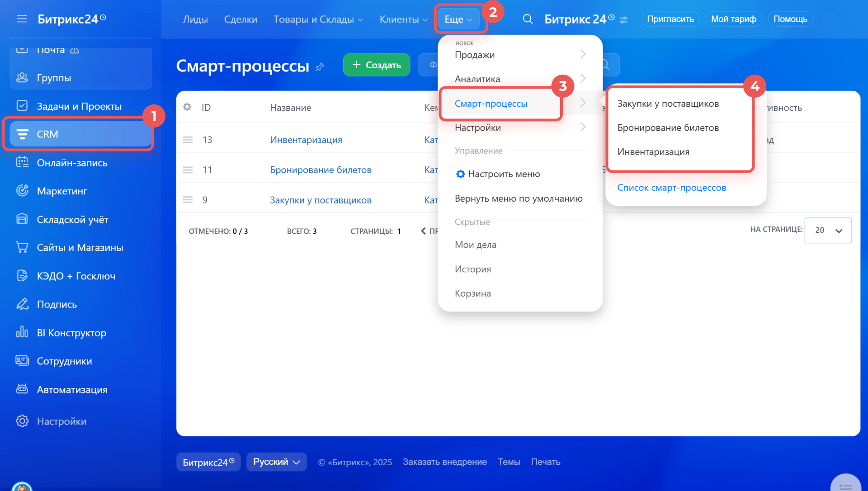Image resolution: width=868 pixels, height=491 pixels.
Task: Open Инвентаризация link in table
Action: pyautogui.click(x=306, y=140)
